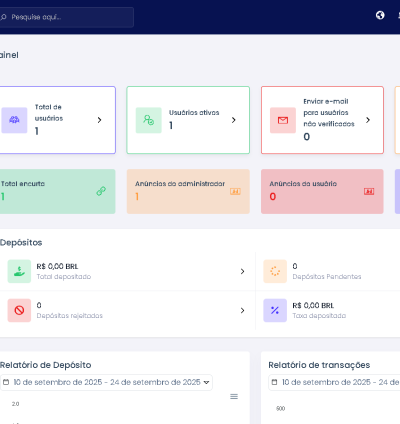Click the Depósitos rejeitados ban icon
The height and width of the screenshot is (424, 400).
(x=19, y=310)
